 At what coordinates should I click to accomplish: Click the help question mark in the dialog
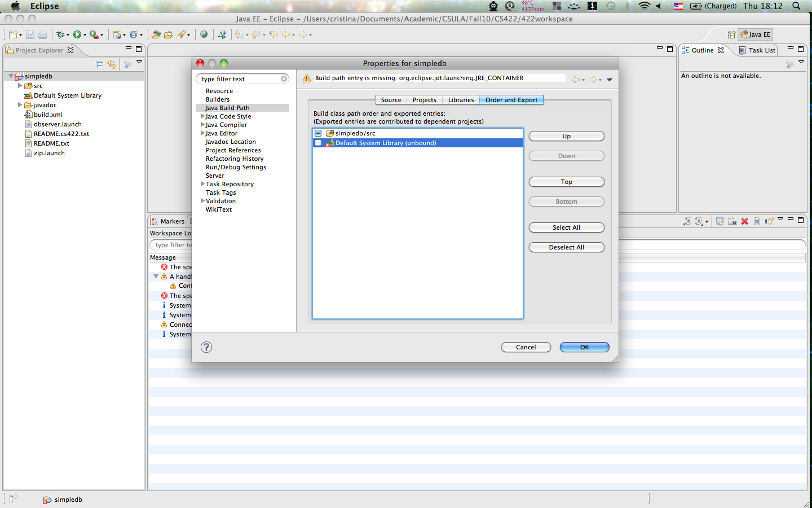tap(206, 347)
